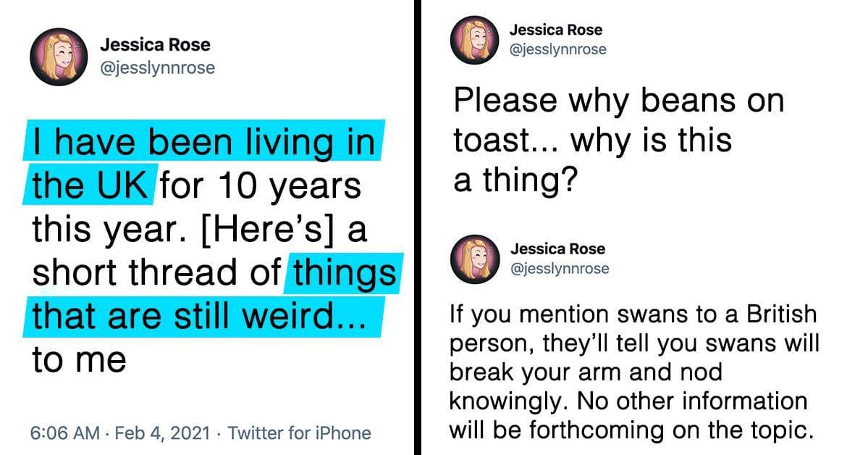Click the highlighted phrase "that are still weird..."
The width and height of the screenshot is (868, 455).
tap(203, 318)
